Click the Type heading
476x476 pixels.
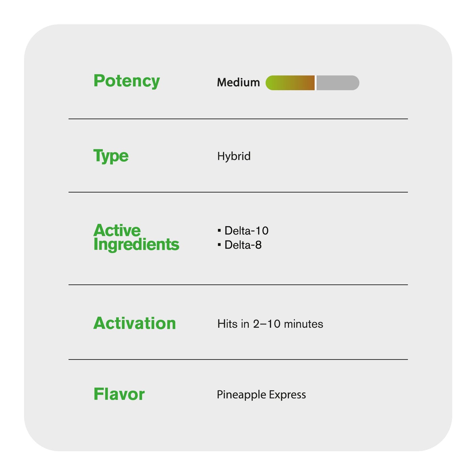click(111, 156)
